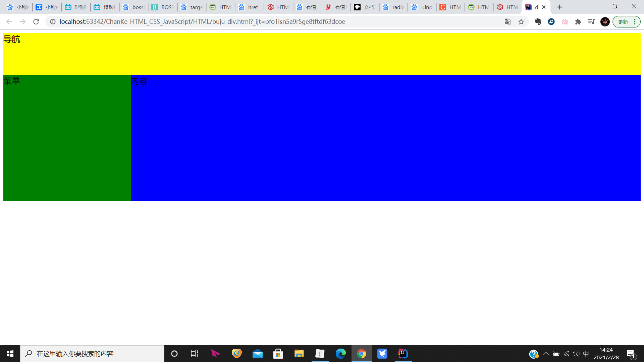The image size is (644, 362).
Task: Switch to the BOSS tab
Action: 163,7
